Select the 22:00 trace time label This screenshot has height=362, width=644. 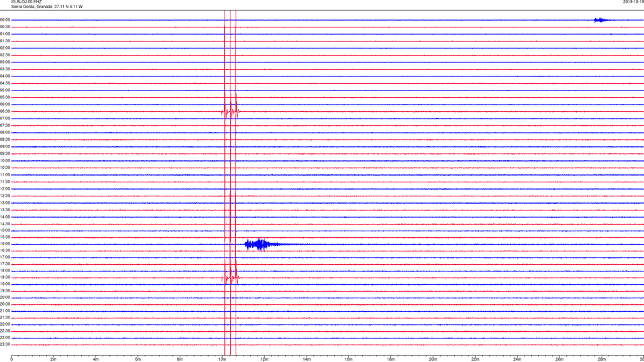coord(5,324)
